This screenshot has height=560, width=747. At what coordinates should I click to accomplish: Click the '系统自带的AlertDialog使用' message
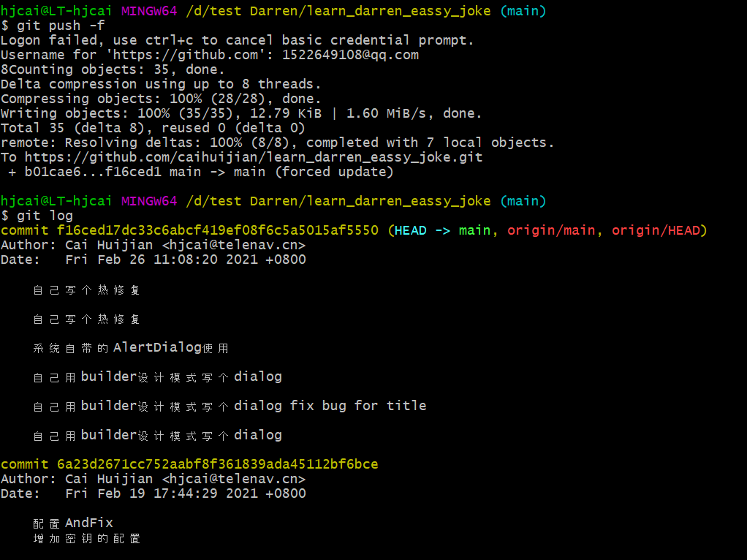tap(131, 348)
